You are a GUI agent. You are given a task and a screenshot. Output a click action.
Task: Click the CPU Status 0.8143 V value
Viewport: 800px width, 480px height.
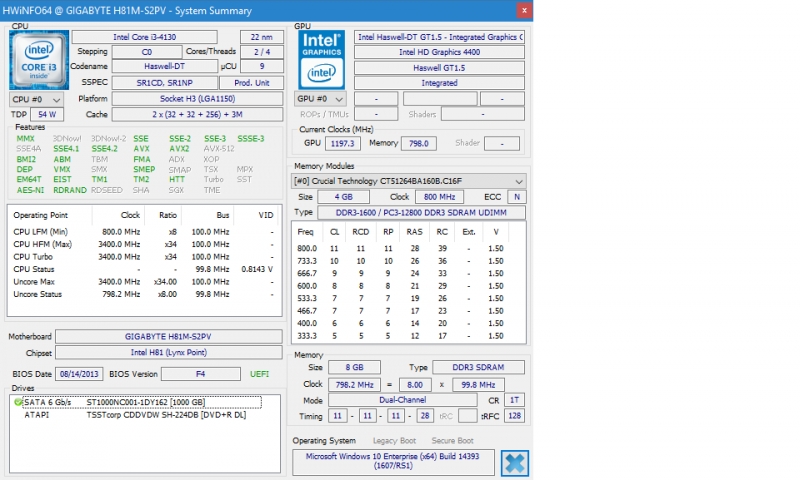coord(257,269)
